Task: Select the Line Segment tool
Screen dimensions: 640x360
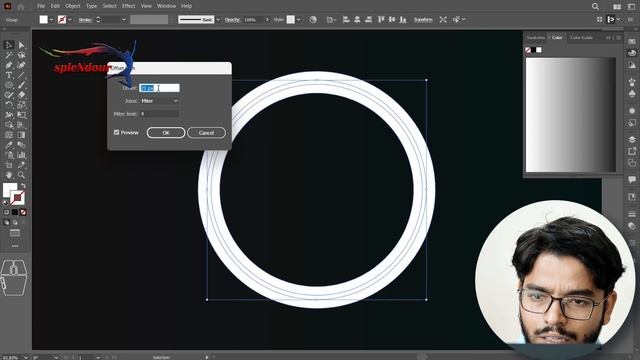Action: (21, 75)
